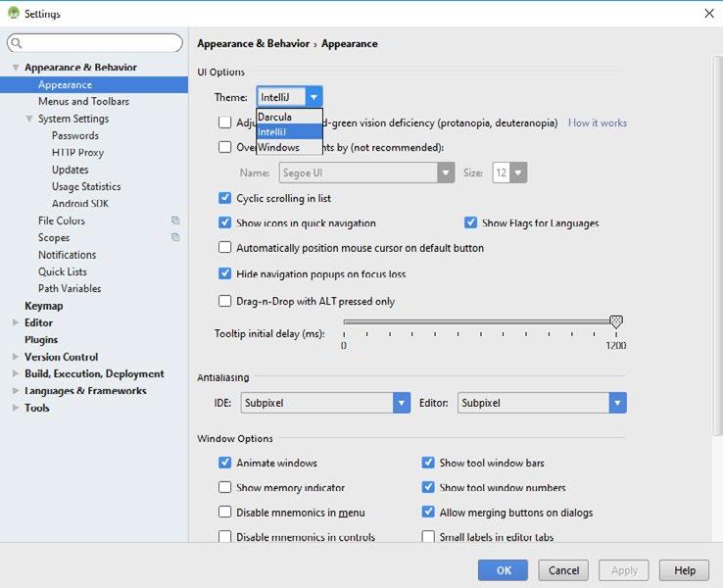Click the vertical scrollbar of settings panel
Screen dimensions: 723x588
717,244
